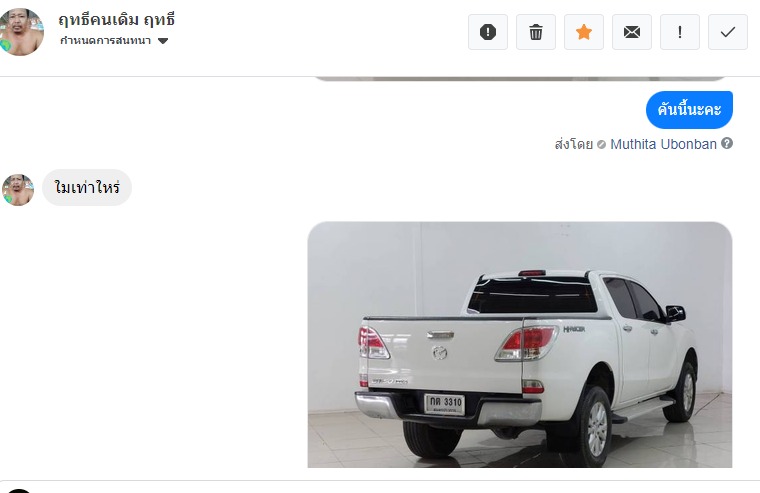The height and width of the screenshot is (493, 760).
Task: Move conversation to spam with octagon icon
Action: tap(488, 32)
